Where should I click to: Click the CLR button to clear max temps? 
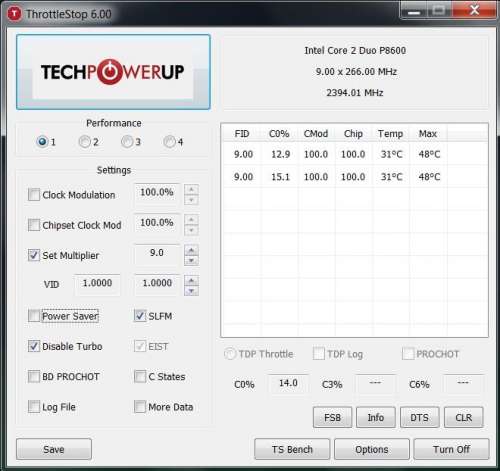pos(463,417)
